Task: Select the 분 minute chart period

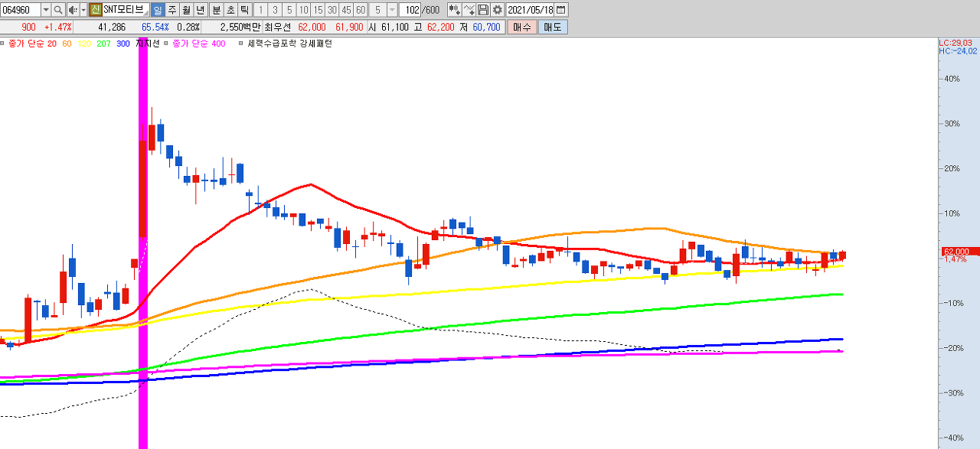Action: pyautogui.click(x=215, y=10)
